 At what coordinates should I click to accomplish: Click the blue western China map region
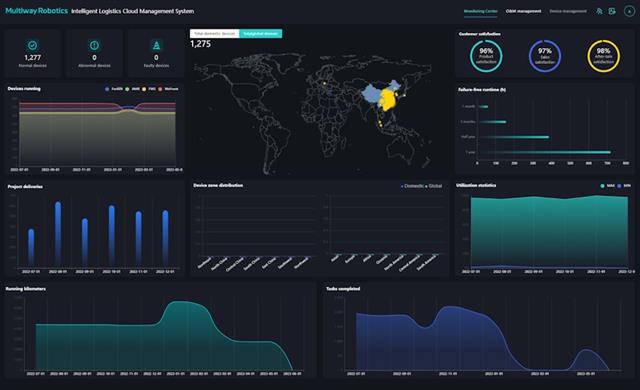click(371, 95)
